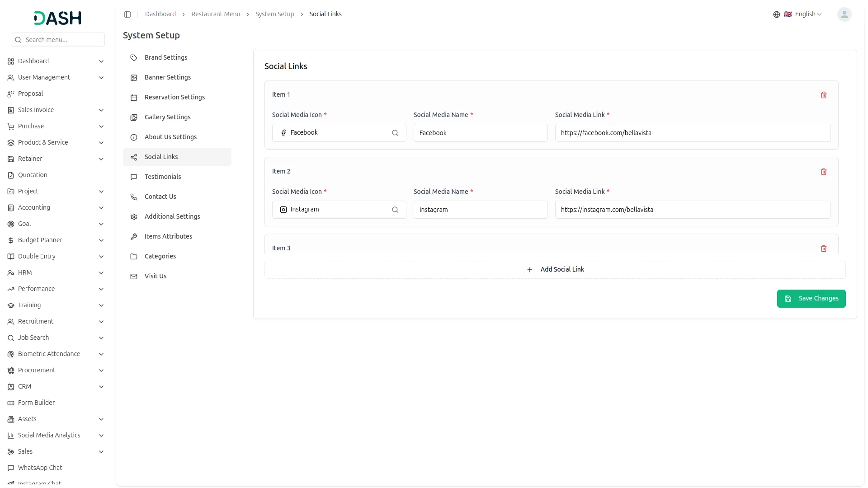Click the user avatar icon

click(x=844, y=14)
